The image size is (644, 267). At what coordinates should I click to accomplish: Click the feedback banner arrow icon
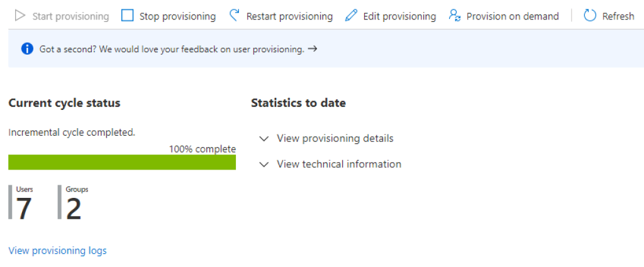click(313, 49)
